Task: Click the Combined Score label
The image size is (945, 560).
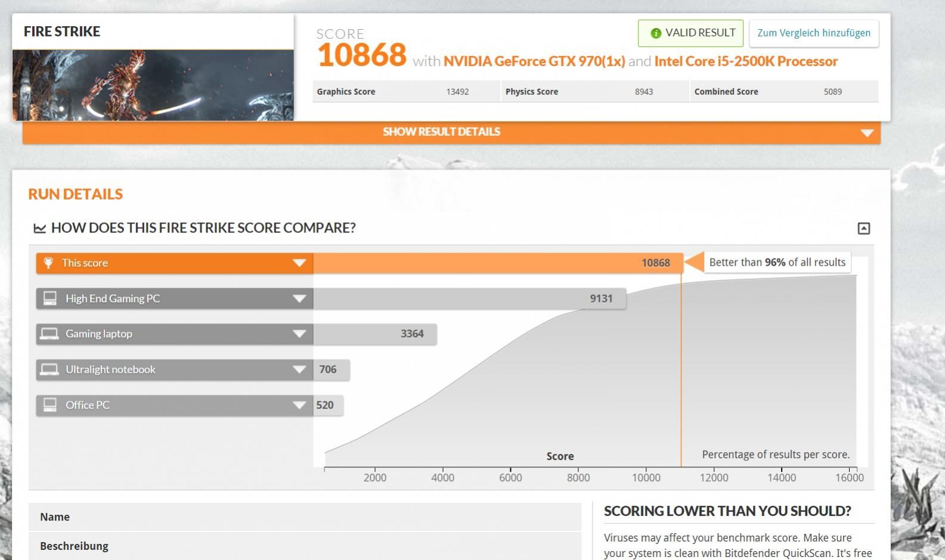Action: coord(726,92)
